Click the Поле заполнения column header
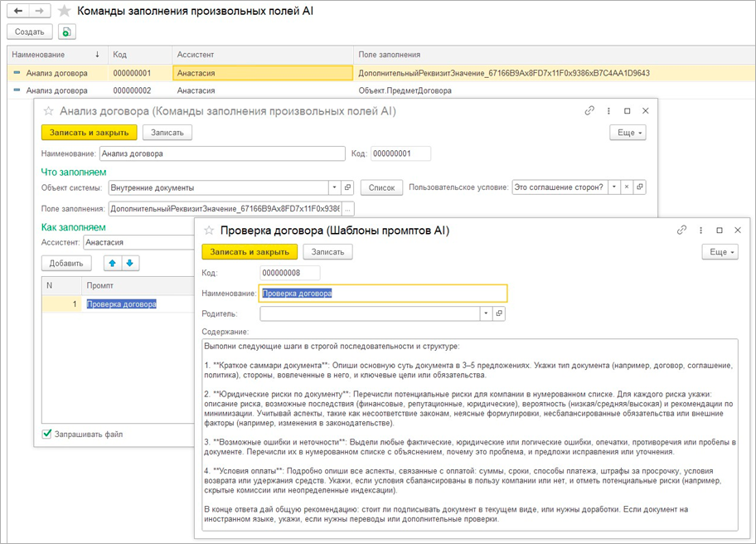 pos(555,55)
